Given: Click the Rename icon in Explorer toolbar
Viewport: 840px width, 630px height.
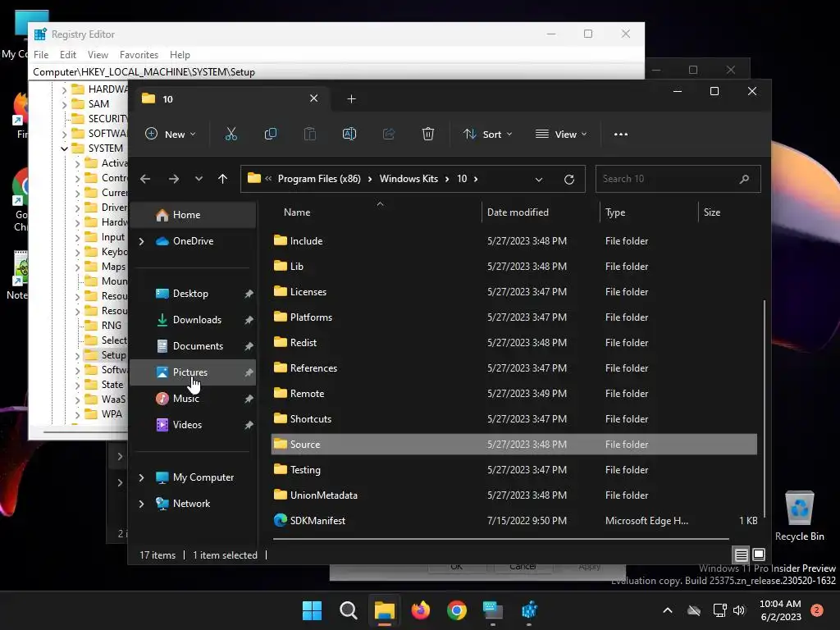Looking at the screenshot, I should tap(349, 134).
